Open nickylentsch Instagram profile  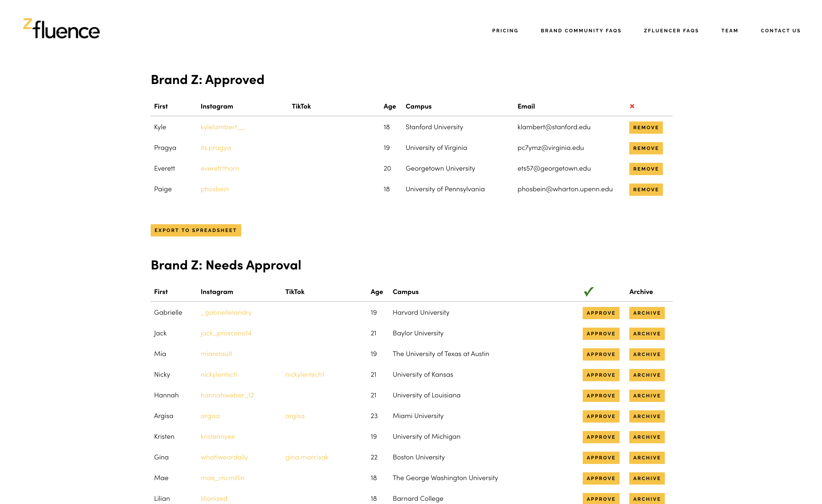click(x=219, y=374)
